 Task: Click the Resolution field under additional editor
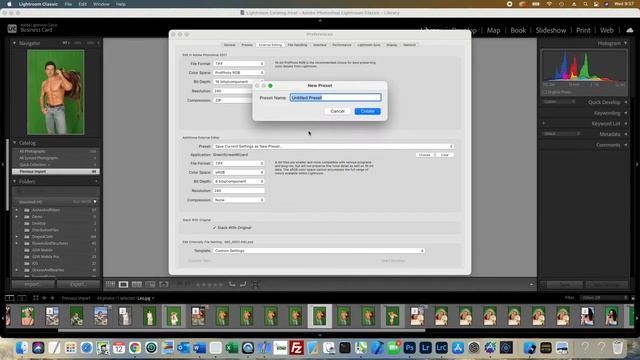click(x=239, y=191)
